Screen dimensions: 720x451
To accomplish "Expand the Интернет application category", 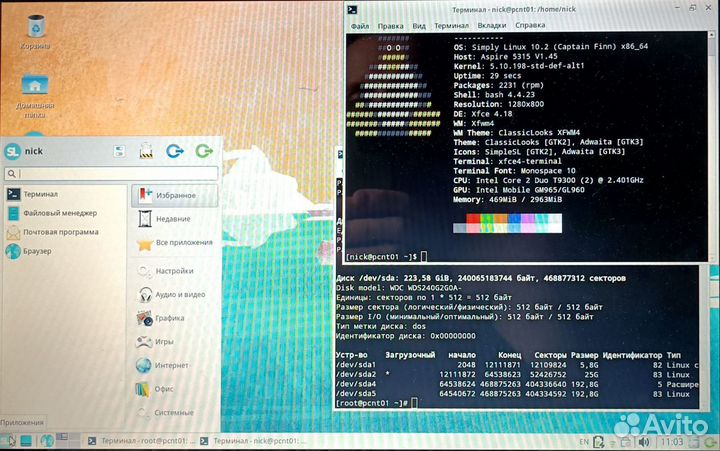I will coord(172,366).
